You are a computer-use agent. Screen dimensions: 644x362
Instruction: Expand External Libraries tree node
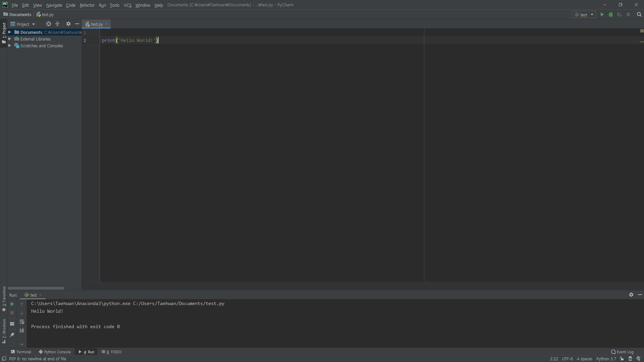click(10, 39)
